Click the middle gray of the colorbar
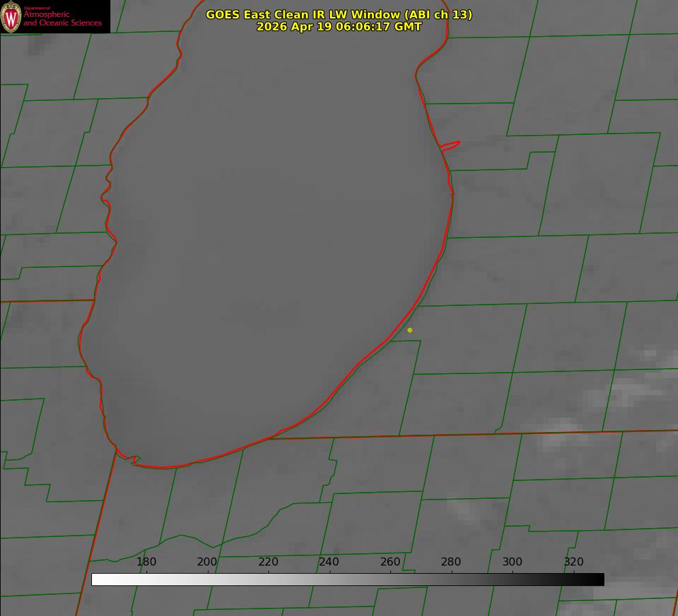 348,580
